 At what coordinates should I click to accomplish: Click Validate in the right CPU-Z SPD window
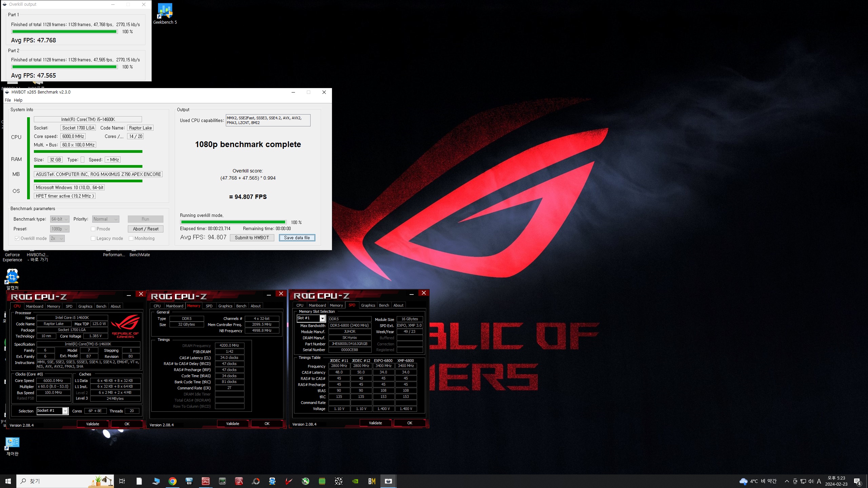pos(375,423)
